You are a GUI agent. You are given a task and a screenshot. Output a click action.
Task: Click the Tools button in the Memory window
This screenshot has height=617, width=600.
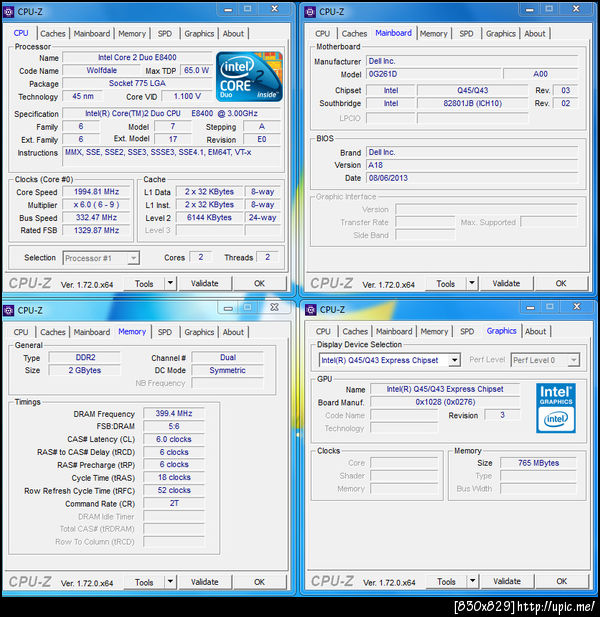tap(144, 582)
